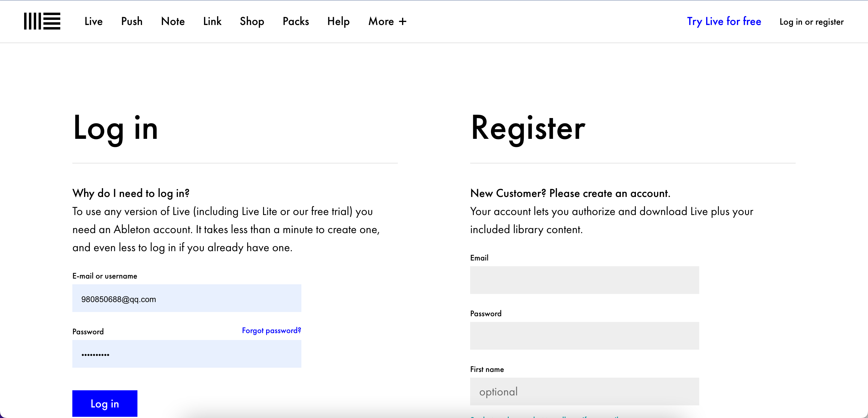Open the Live menu item

tap(93, 22)
